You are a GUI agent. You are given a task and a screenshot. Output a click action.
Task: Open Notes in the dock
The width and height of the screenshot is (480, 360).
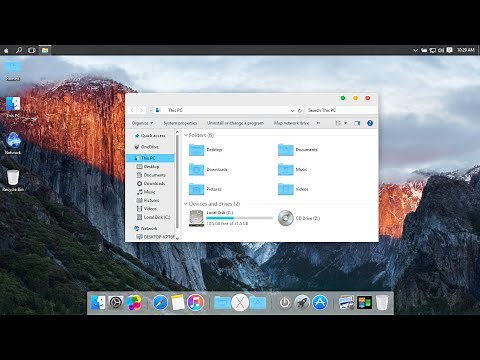pos(178,303)
